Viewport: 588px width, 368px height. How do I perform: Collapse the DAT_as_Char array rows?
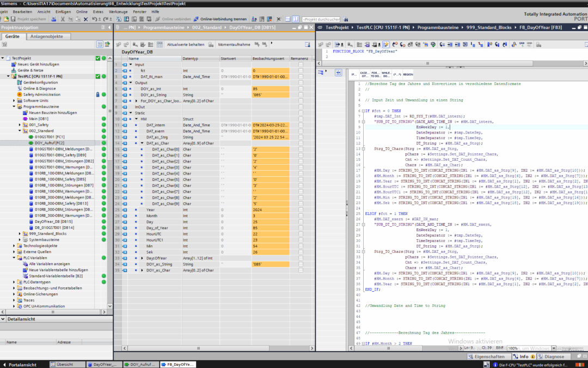click(x=142, y=143)
